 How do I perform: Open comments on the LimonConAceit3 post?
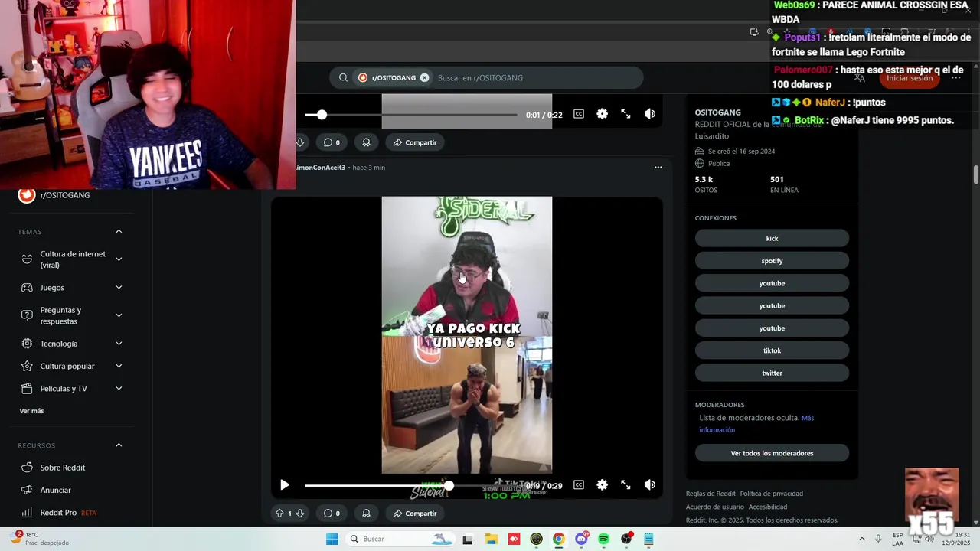(331, 514)
